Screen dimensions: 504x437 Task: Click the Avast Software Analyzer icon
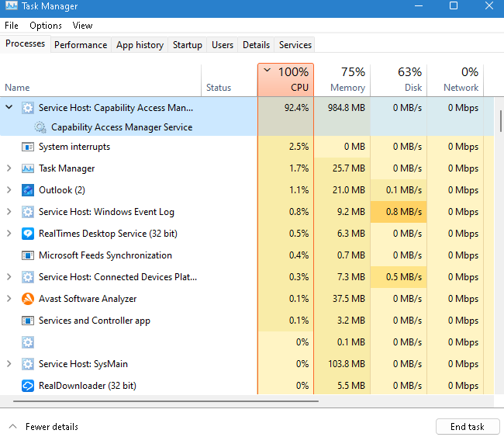(x=28, y=299)
